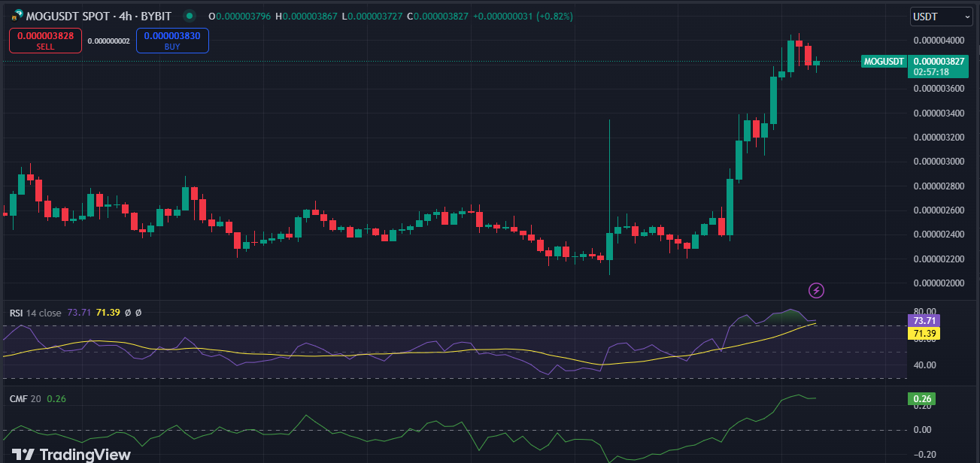Click the 4h timeframe label
980x463 pixels.
coord(123,15)
